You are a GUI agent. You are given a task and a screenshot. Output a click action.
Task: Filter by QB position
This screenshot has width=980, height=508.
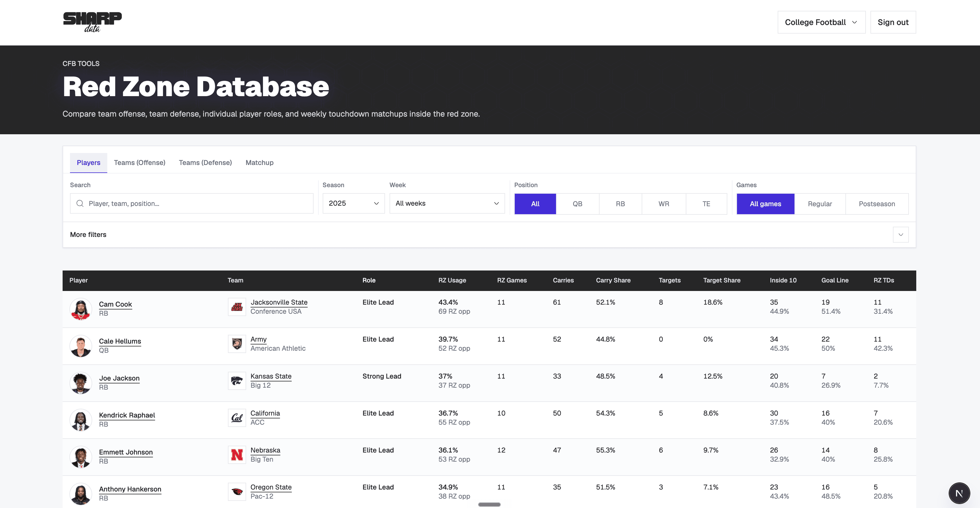578,204
